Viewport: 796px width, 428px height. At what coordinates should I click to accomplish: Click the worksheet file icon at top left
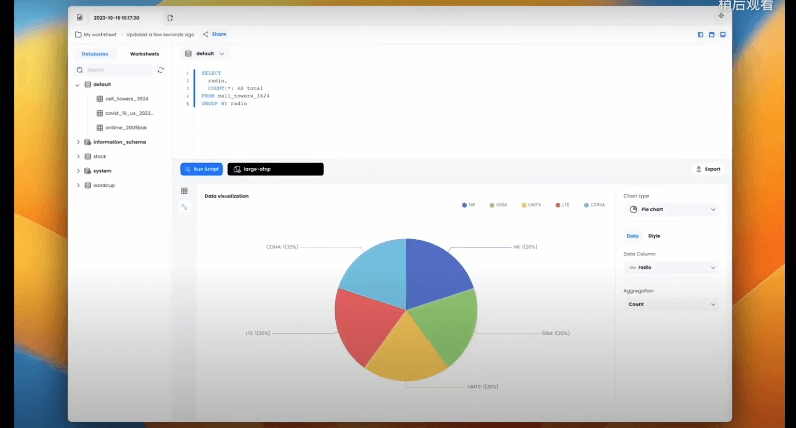coord(80,18)
